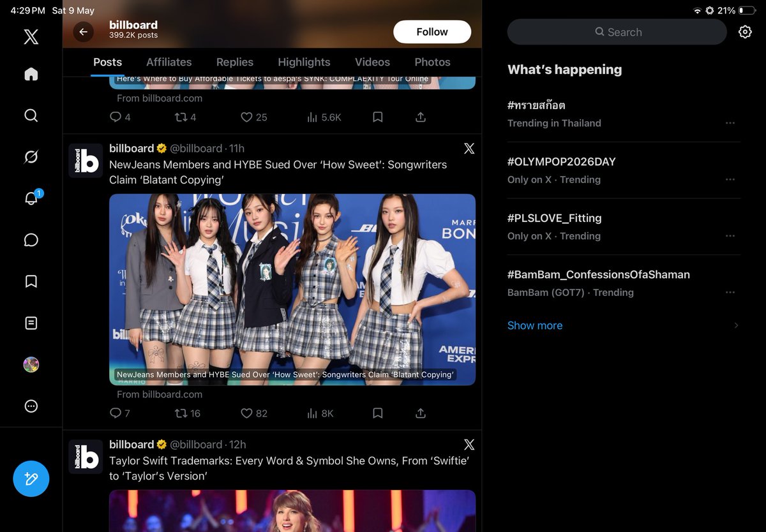Go to Home via sidebar house icon
The width and height of the screenshot is (766, 532).
point(31,75)
